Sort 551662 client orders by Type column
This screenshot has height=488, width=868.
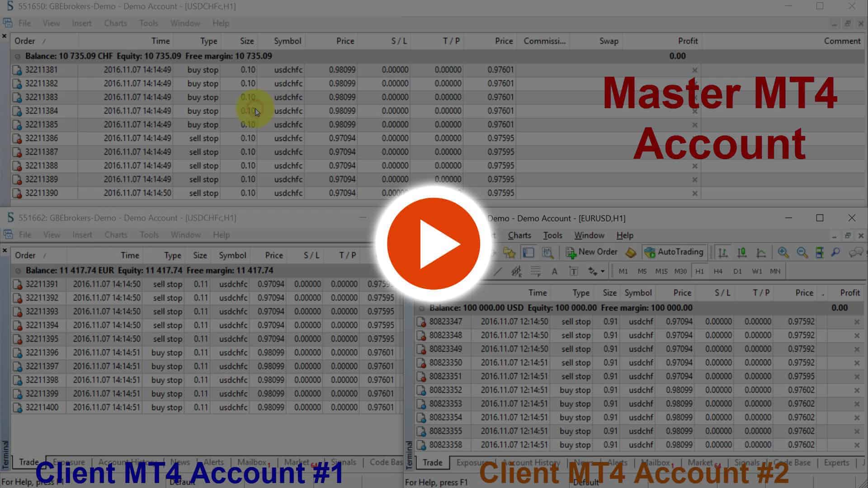tap(172, 255)
